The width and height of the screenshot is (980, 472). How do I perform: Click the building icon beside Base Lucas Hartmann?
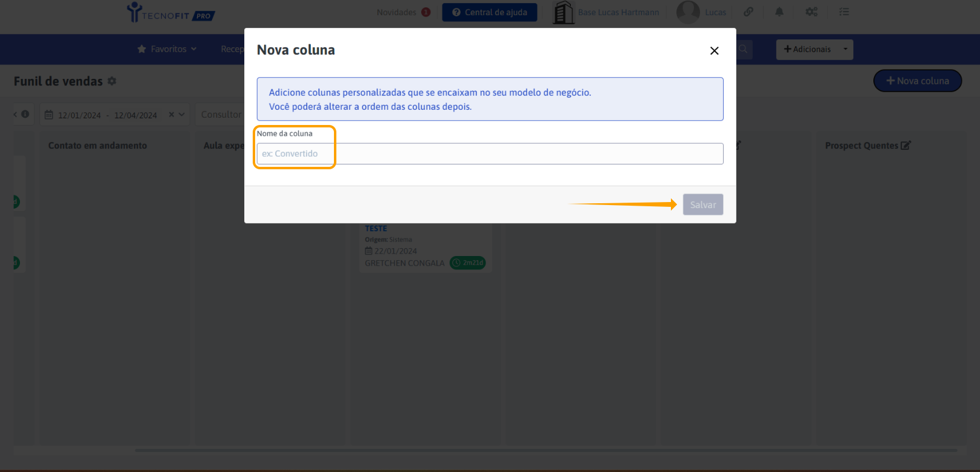tap(564, 12)
